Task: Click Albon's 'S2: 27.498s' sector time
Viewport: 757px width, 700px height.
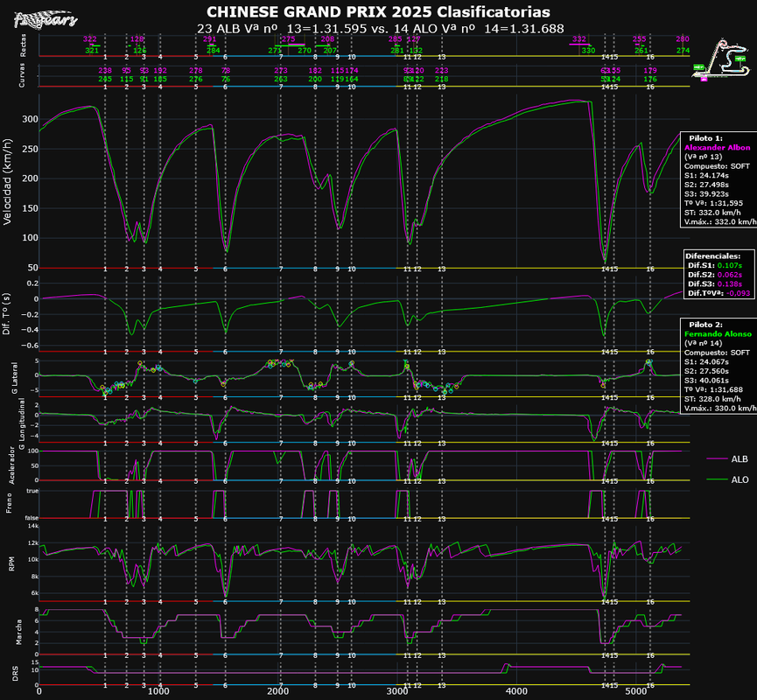Action: [706, 185]
